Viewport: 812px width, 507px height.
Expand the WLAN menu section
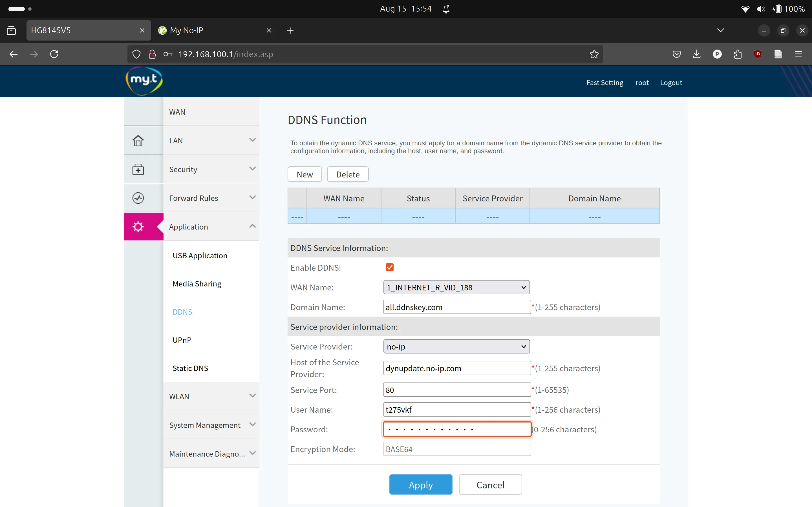pyautogui.click(x=211, y=396)
